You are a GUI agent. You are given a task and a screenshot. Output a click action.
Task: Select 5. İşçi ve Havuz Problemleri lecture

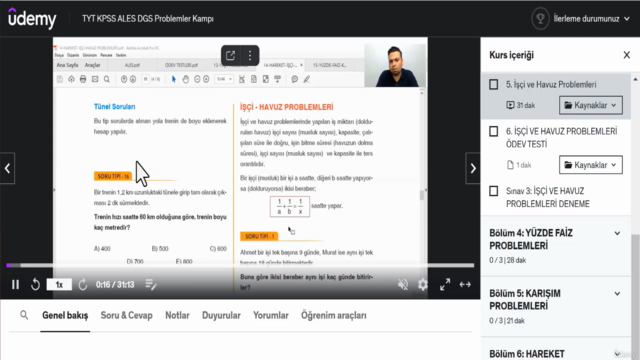click(x=551, y=84)
